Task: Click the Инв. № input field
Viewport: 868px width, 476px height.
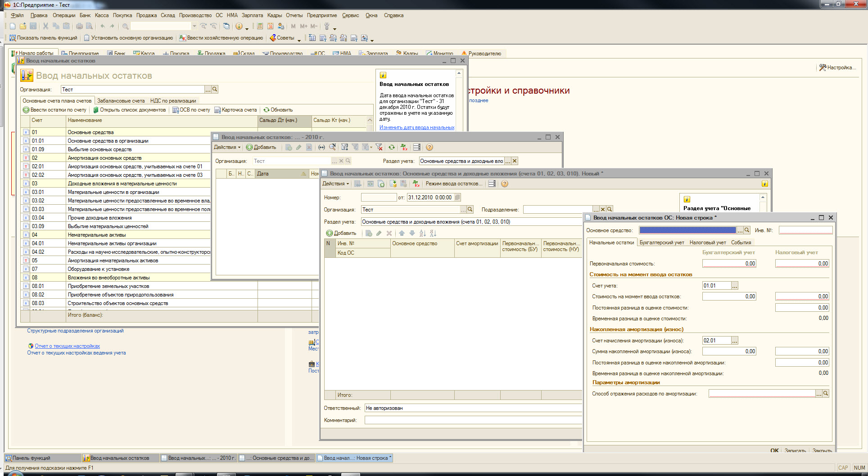Action: [x=805, y=230]
